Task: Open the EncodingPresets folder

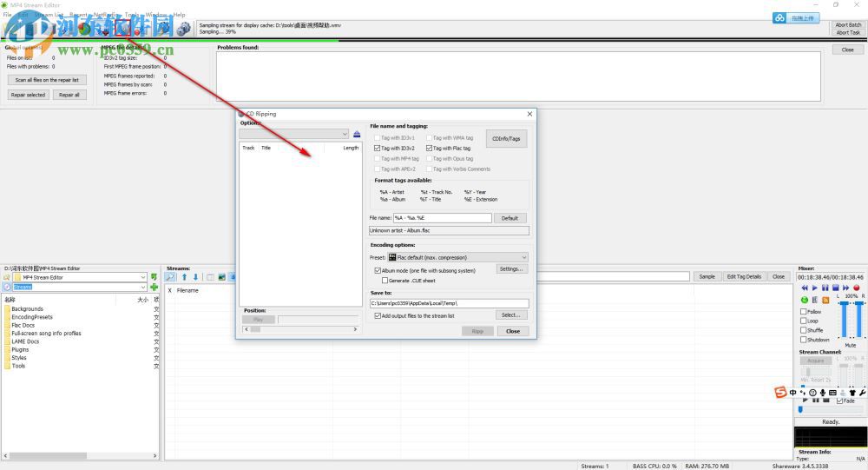Action: 32,317
